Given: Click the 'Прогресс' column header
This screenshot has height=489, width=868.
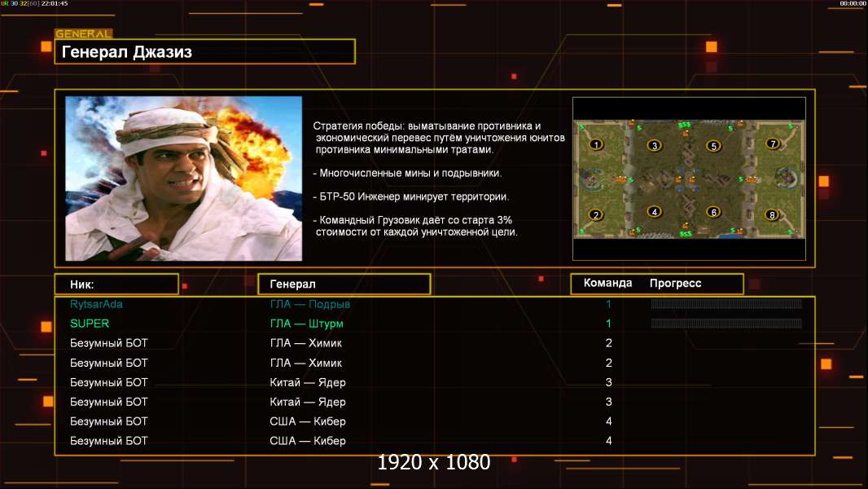Looking at the screenshot, I should (x=675, y=284).
